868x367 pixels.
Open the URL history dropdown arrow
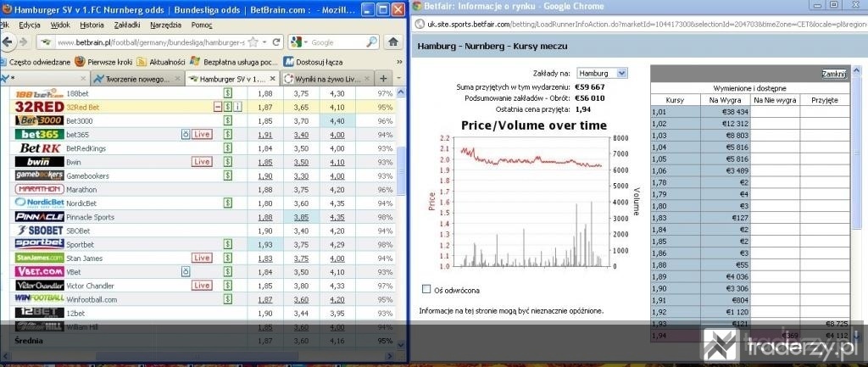click(x=264, y=42)
